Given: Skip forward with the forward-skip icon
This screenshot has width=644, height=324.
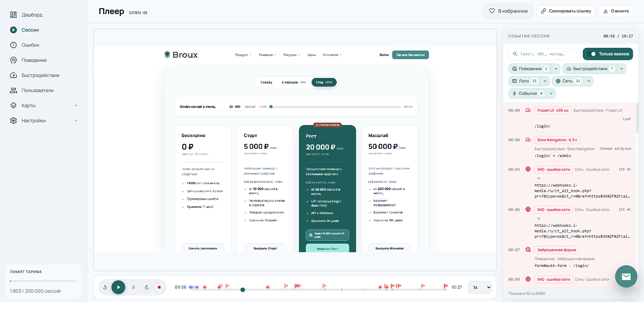Looking at the screenshot, I should tap(147, 287).
